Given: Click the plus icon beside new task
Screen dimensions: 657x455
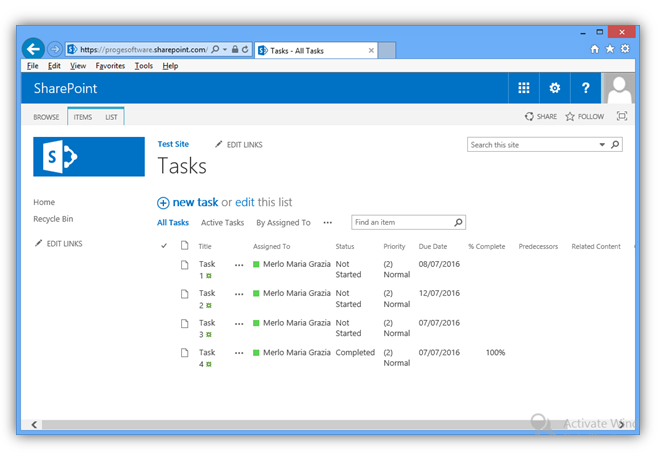Looking at the screenshot, I should click(163, 203).
